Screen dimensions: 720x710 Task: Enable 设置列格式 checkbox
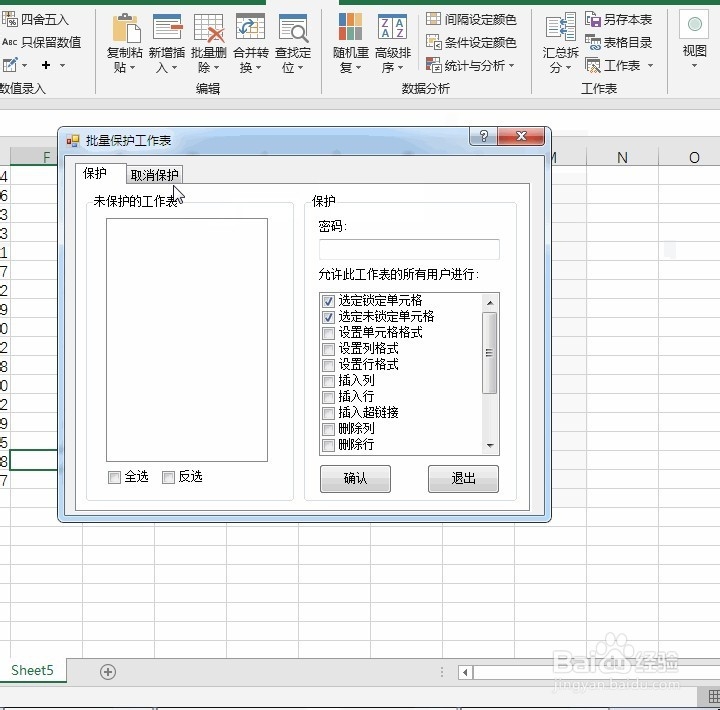[328, 349]
